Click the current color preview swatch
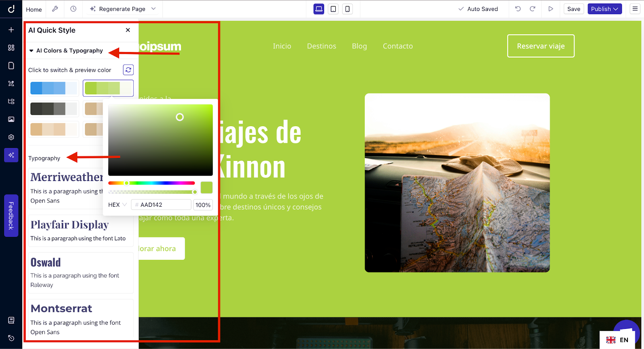This screenshot has height=349, width=644. 206,187
